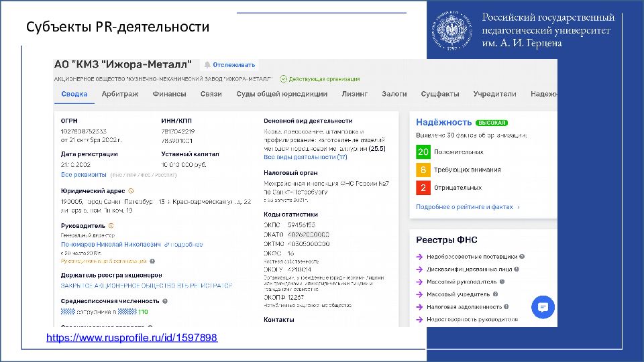Click help icon after Налоговая задолженность

(506, 306)
